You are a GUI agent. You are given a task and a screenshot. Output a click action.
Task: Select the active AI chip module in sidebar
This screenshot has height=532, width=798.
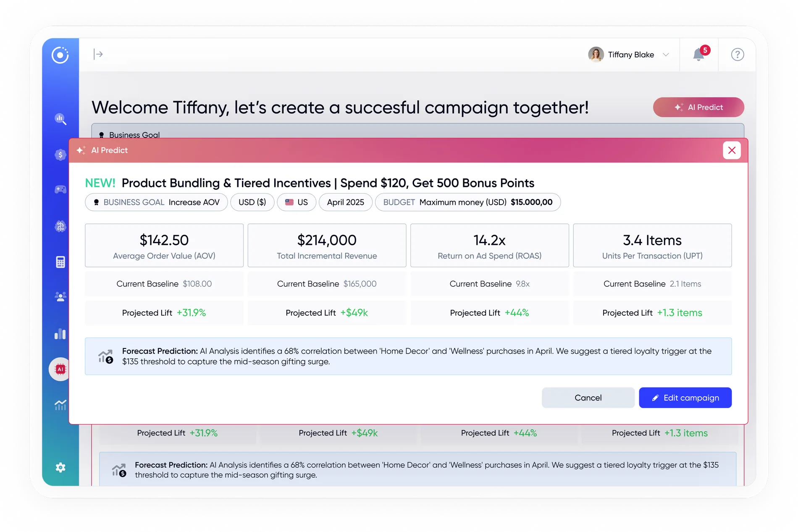coord(60,369)
